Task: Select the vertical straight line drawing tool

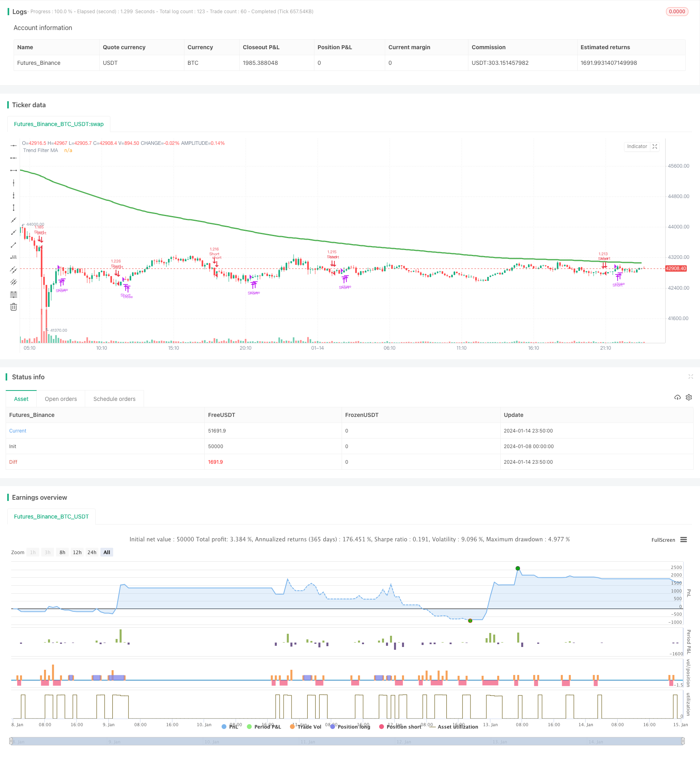Action: coord(14,183)
